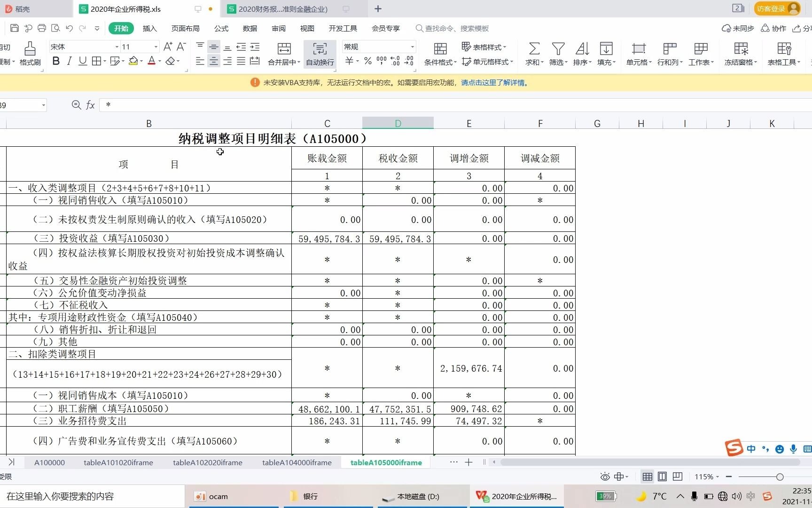Open the font name dropdown (宋体)
The image size is (812, 508).
(x=117, y=47)
